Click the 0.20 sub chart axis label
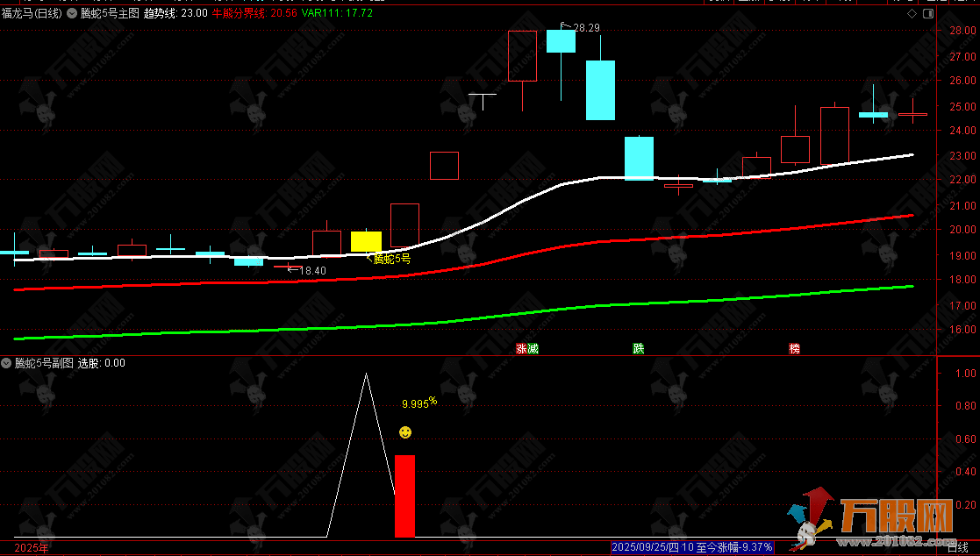Image resolution: width=980 pixels, height=556 pixels. pos(966,505)
